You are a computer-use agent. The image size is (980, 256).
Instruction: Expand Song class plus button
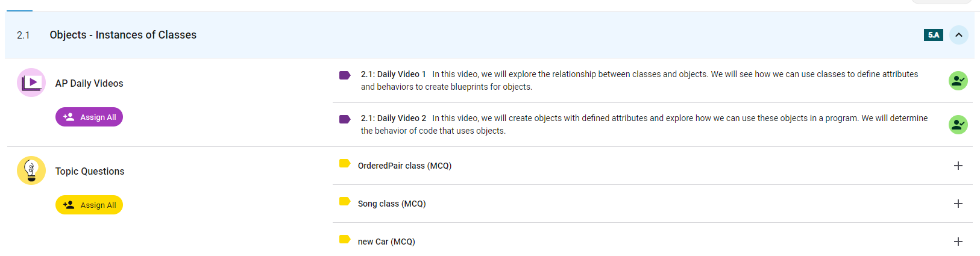coord(958,204)
